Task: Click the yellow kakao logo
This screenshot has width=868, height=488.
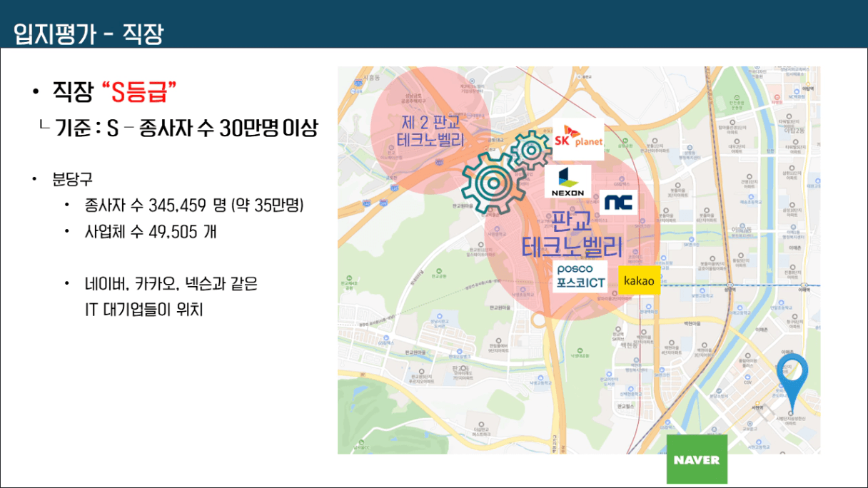Action: point(639,280)
